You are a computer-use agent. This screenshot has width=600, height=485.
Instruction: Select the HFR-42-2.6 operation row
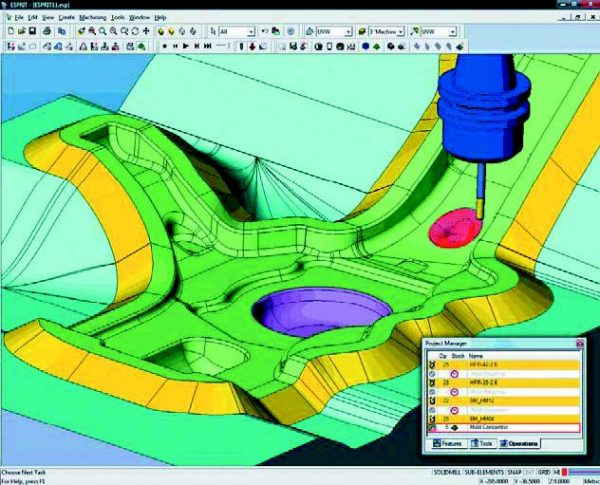504,364
